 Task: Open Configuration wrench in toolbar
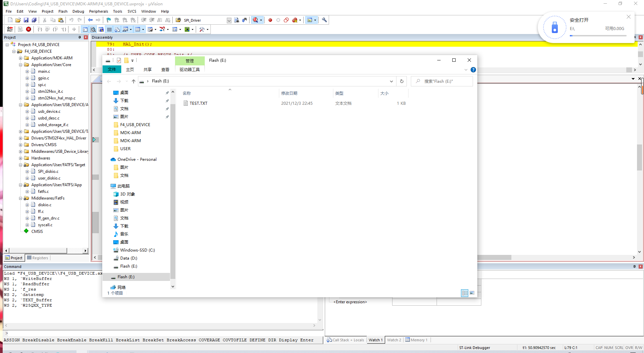pyautogui.click(x=324, y=20)
